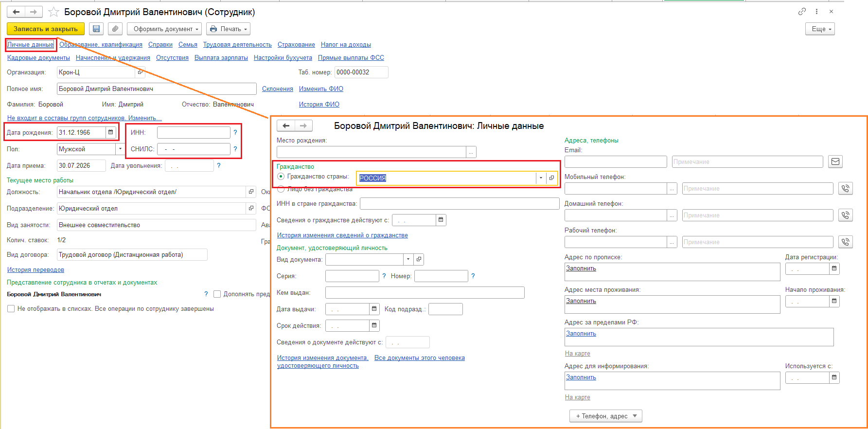This screenshot has width=868, height=429.
Task: Toggle Дополнять представление checkbox
Action: tap(217, 294)
